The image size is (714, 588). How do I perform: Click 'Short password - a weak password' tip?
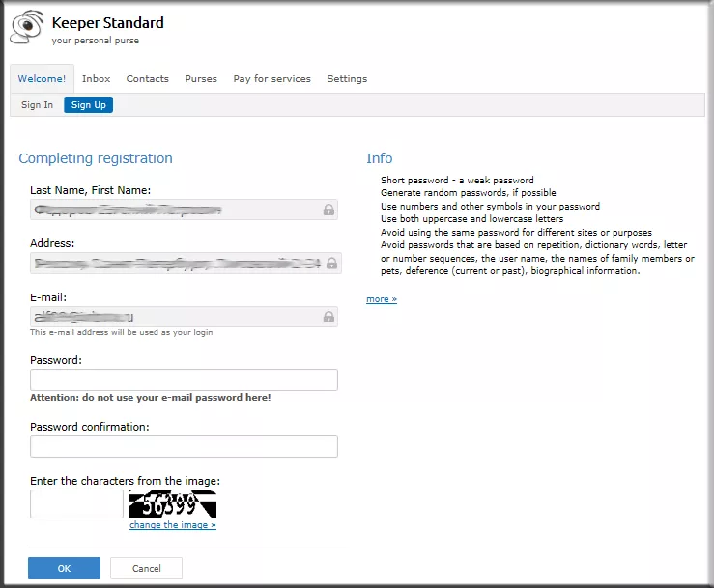[x=457, y=180]
